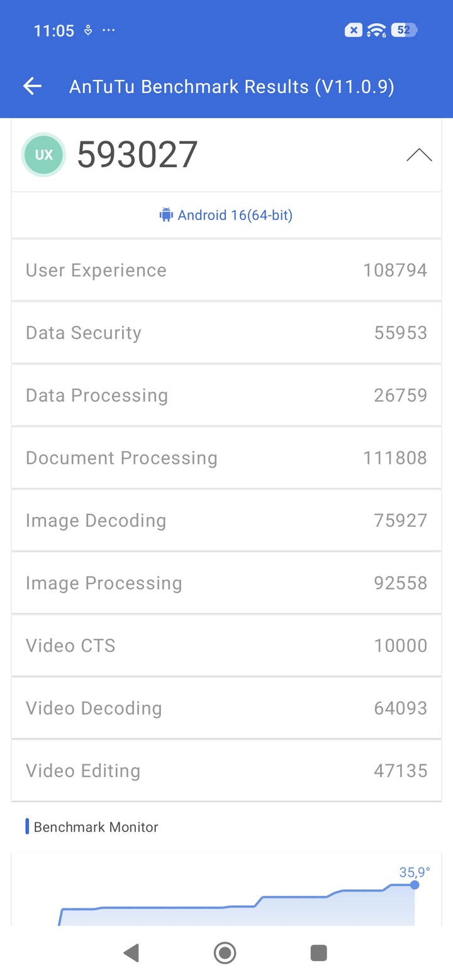Collapse the UX score section chevron

click(x=419, y=155)
